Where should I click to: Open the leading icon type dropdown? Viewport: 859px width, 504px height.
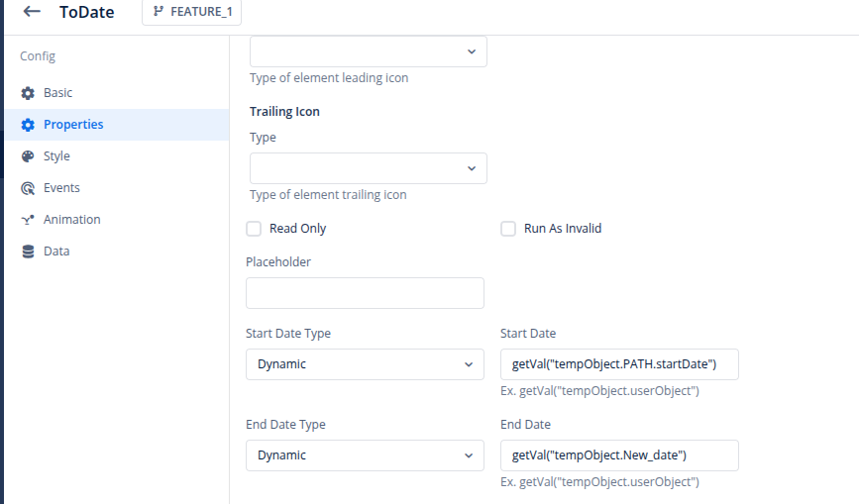pyautogui.click(x=369, y=51)
